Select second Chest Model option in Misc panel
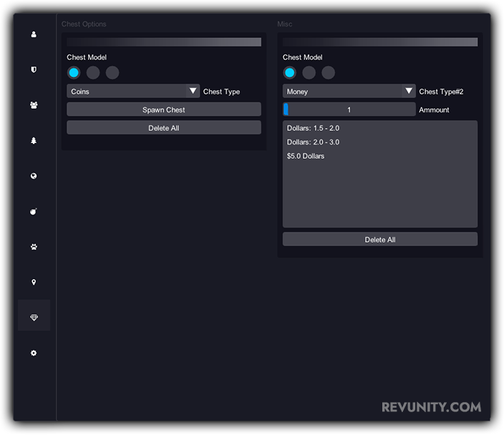The height and width of the screenshot is (435, 504). (x=309, y=72)
